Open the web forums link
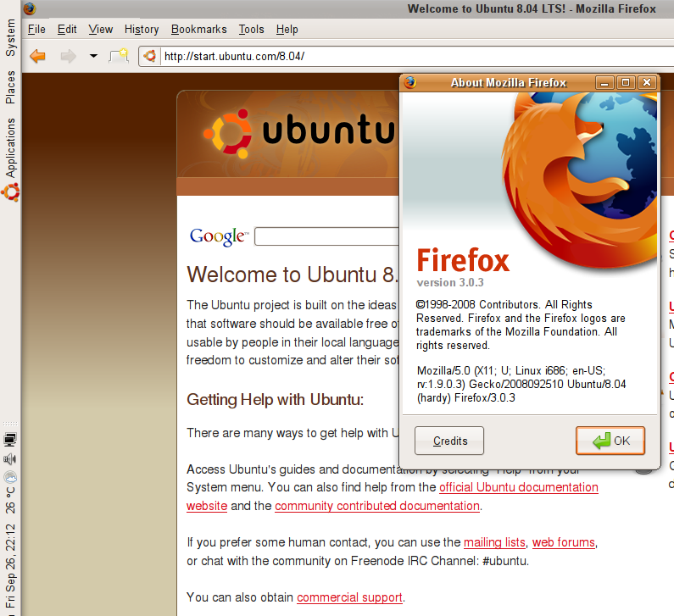Screen dimensions: 674x616 (x=564, y=542)
